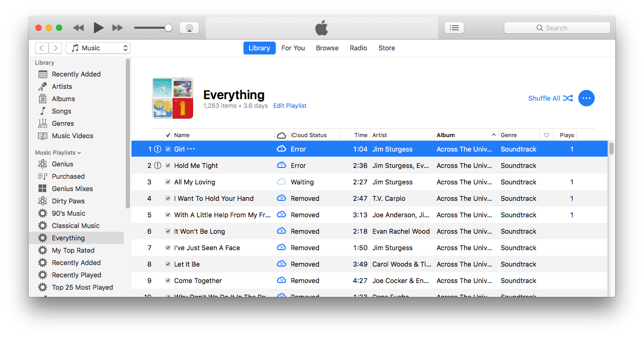Switch to the For You tab

(x=293, y=48)
